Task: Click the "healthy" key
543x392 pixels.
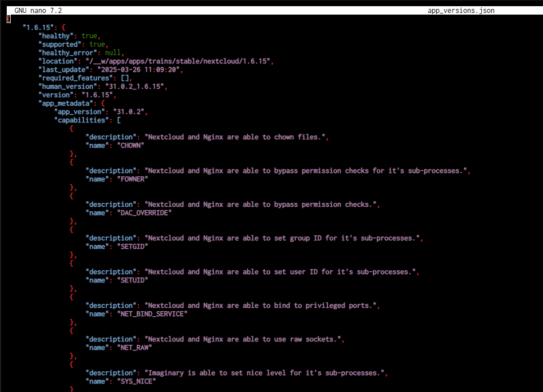Action: (56, 35)
